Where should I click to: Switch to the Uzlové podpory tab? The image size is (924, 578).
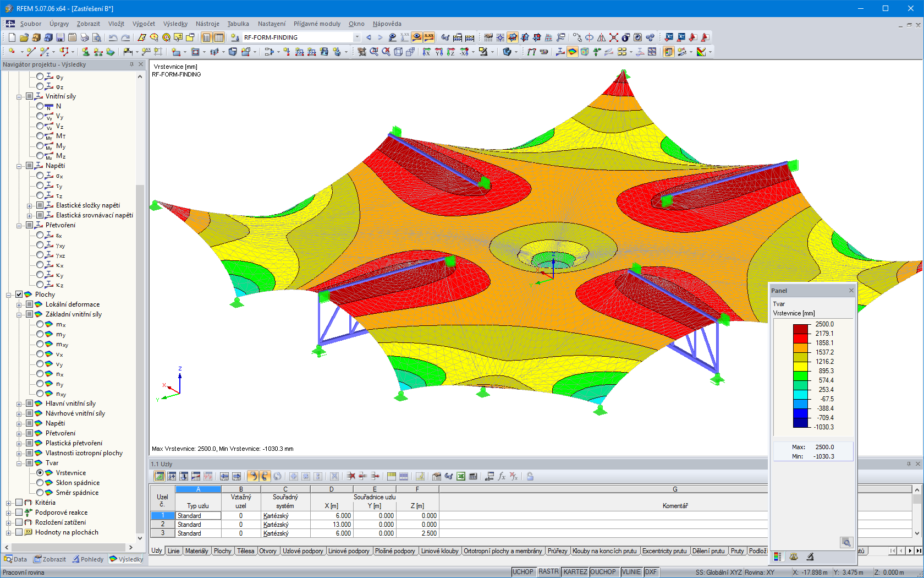click(303, 551)
